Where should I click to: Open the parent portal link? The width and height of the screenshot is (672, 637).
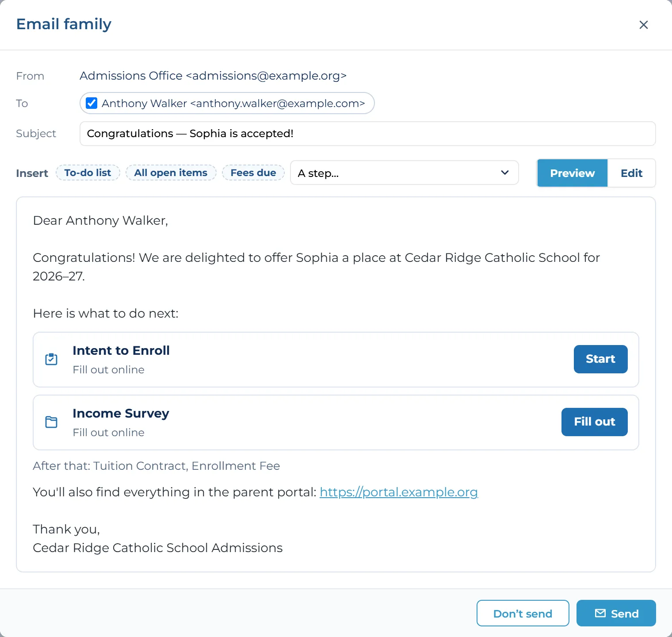tap(399, 492)
